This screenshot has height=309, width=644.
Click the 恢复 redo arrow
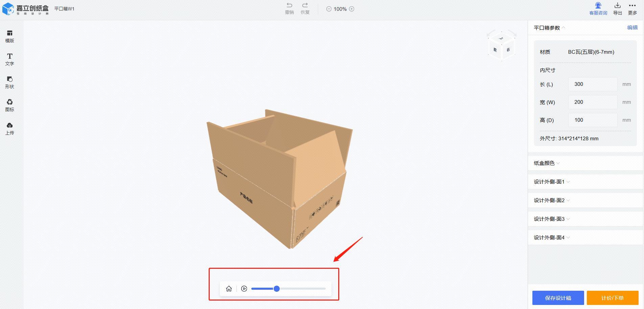pos(305,5)
